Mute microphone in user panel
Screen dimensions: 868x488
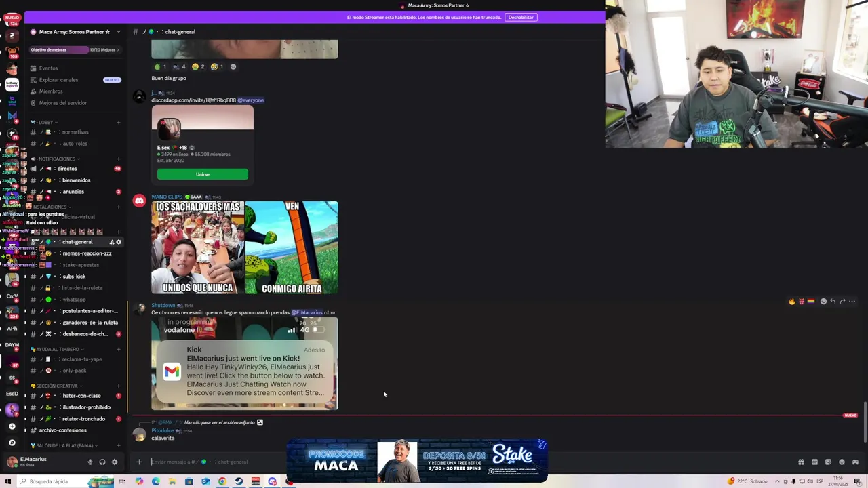pyautogui.click(x=90, y=462)
